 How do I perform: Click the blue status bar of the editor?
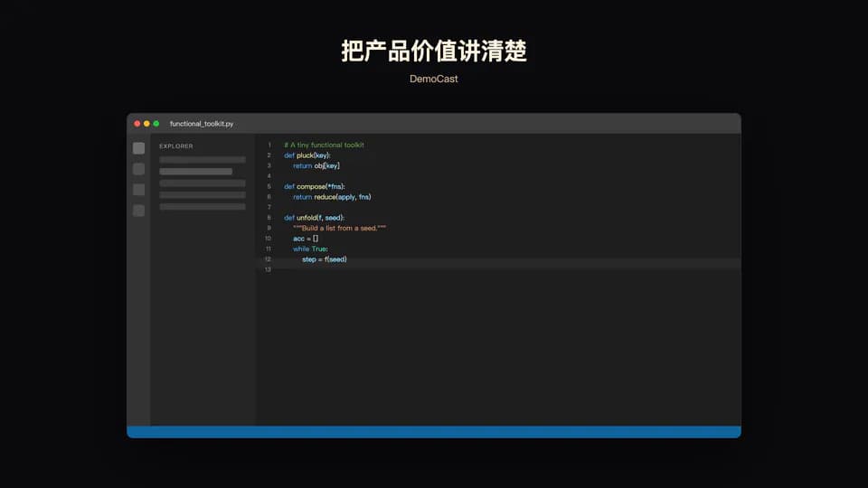tap(434, 432)
